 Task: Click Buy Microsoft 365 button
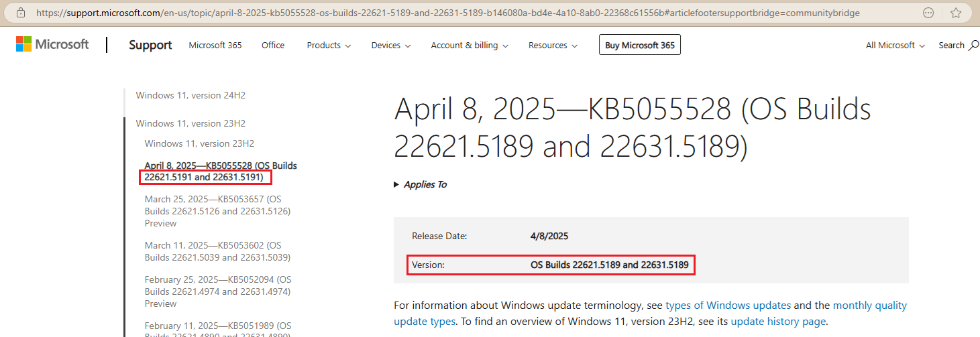pyautogui.click(x=640, y=45)
